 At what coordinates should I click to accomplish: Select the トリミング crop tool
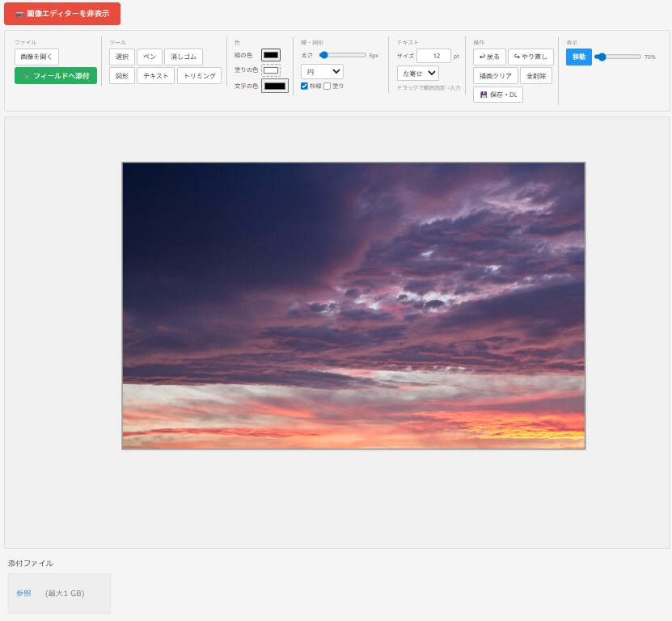click(x=199, y=76)
